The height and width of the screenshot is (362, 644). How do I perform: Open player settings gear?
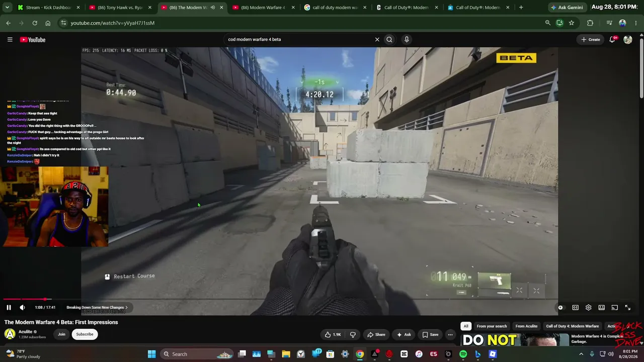pyautogui.click(x=588, y=308)
